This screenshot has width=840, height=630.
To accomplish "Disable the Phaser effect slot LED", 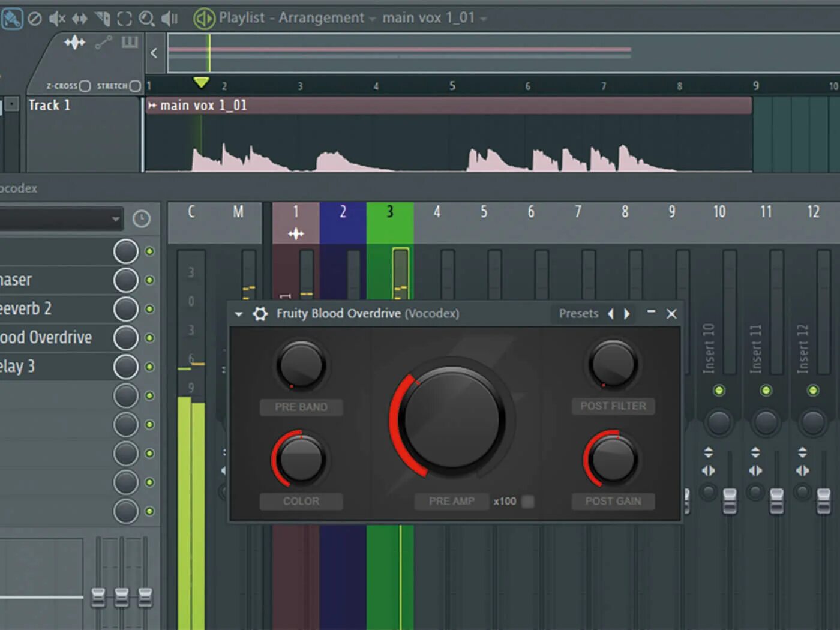I will [x=149, y=280].
